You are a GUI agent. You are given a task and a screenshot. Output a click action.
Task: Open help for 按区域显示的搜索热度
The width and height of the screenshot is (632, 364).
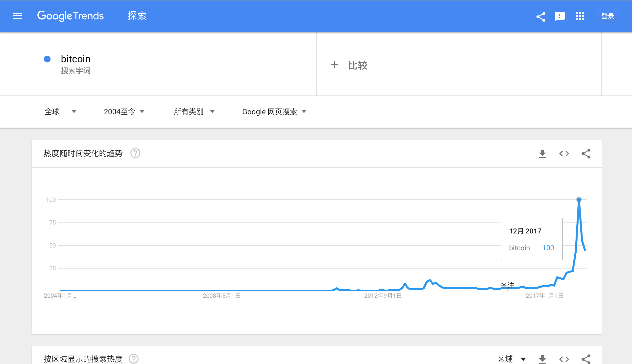point(134,359)
